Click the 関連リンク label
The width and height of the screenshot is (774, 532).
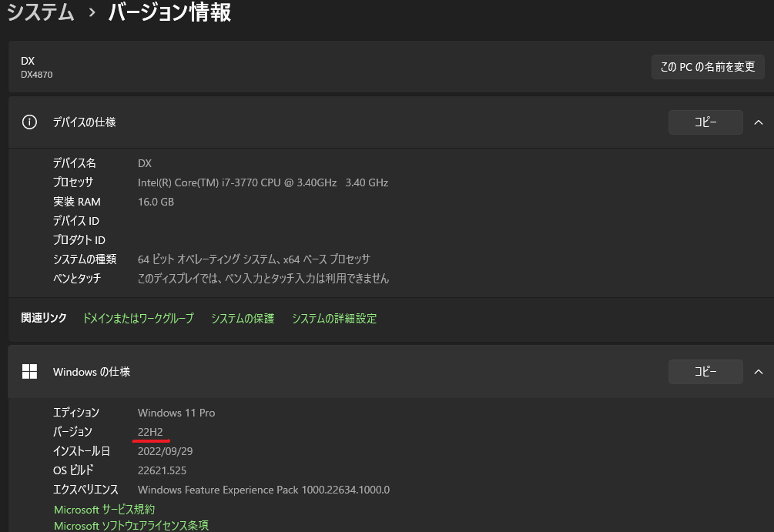(x=43, y=318)
